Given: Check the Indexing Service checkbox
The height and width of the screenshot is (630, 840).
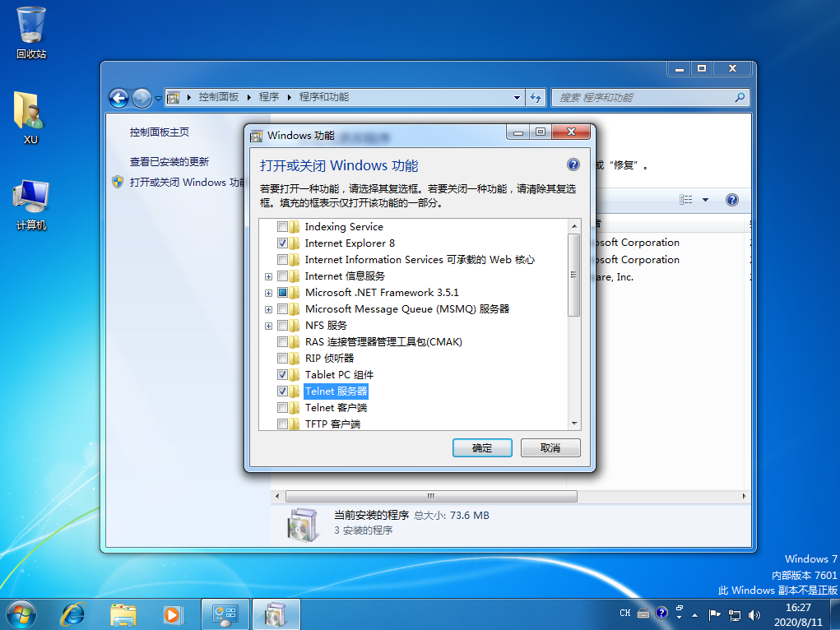Looking at the screenshot, I should point(283,227).
